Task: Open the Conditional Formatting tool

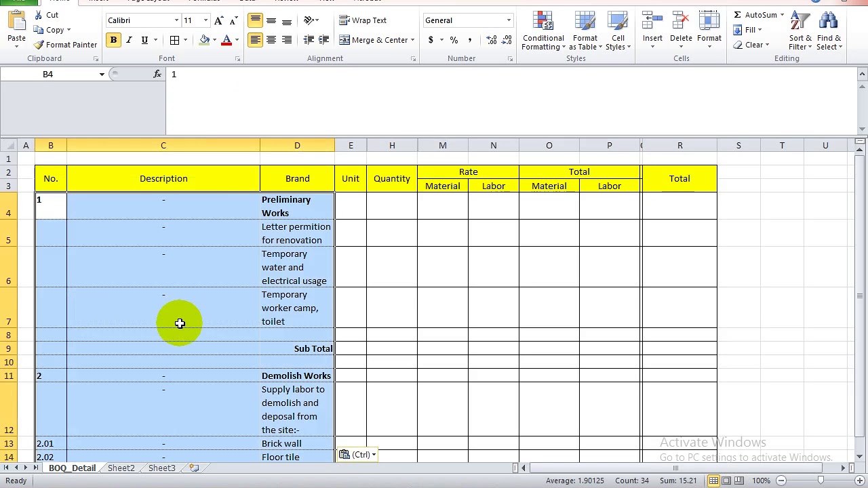Action: [x=542, y=30]
